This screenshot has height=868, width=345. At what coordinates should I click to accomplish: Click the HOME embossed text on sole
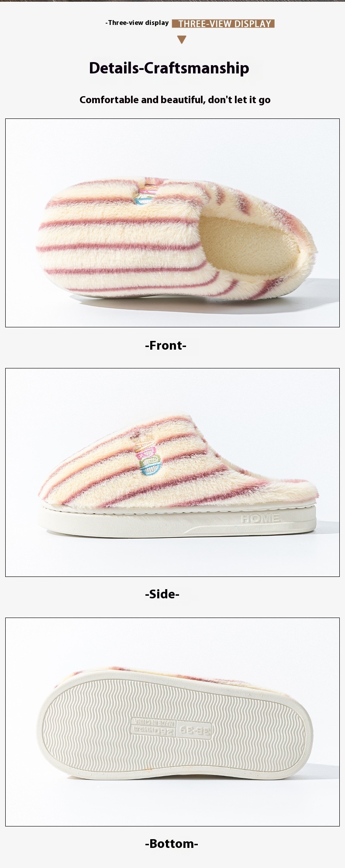pyautogui.click(x=260, y=519)
